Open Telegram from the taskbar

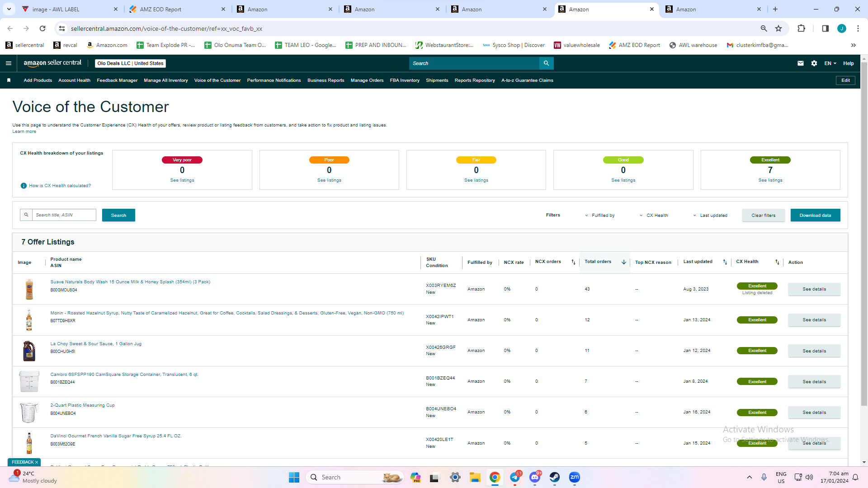(515, 477)
